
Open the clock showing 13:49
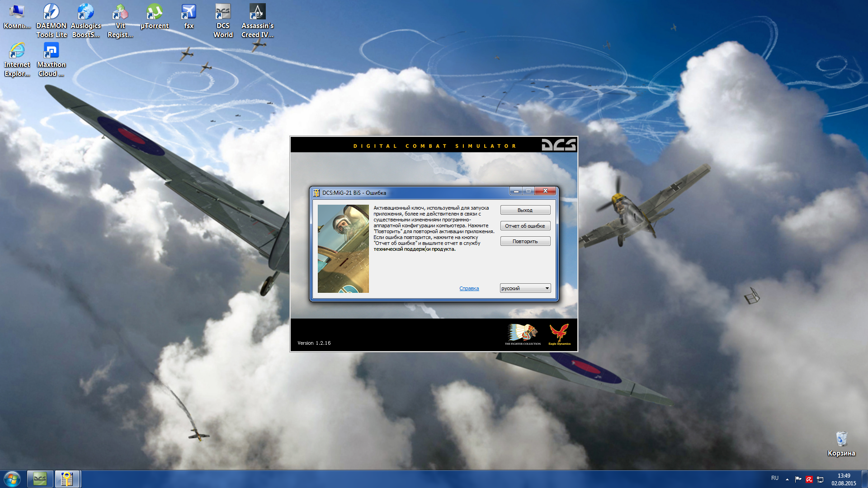tap(844, 479)
